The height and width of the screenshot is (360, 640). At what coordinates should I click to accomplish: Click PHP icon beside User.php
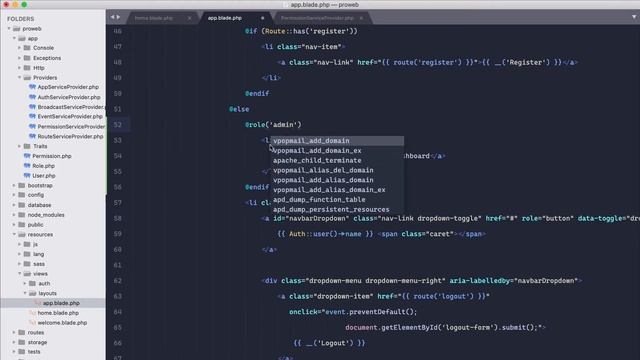point(27,176)
